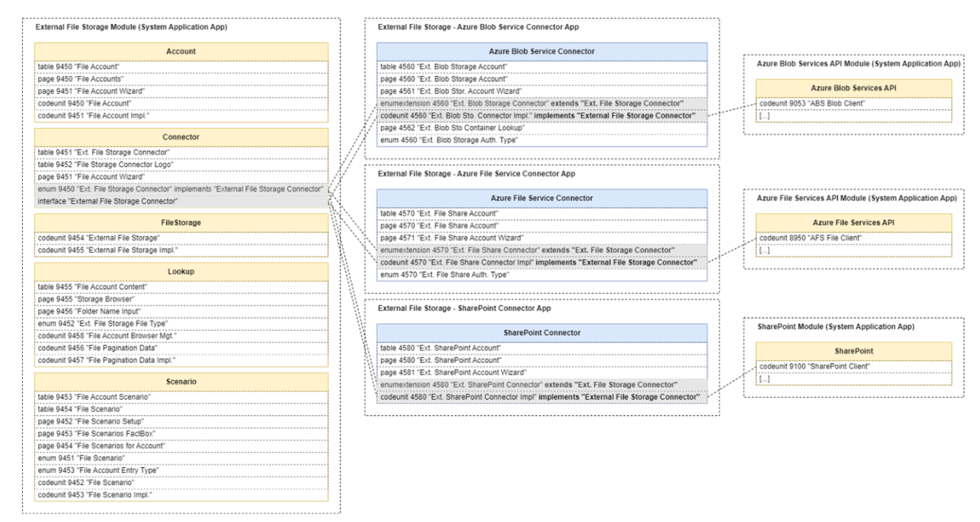Image resolution: width=980 pixels, height=522 pixels.
Task: Click page 9455 "Storage Browser"
Action: coord(182,298)
